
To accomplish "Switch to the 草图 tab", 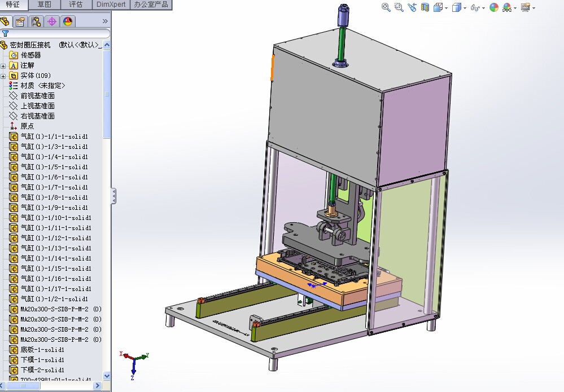I will (45, 5).
